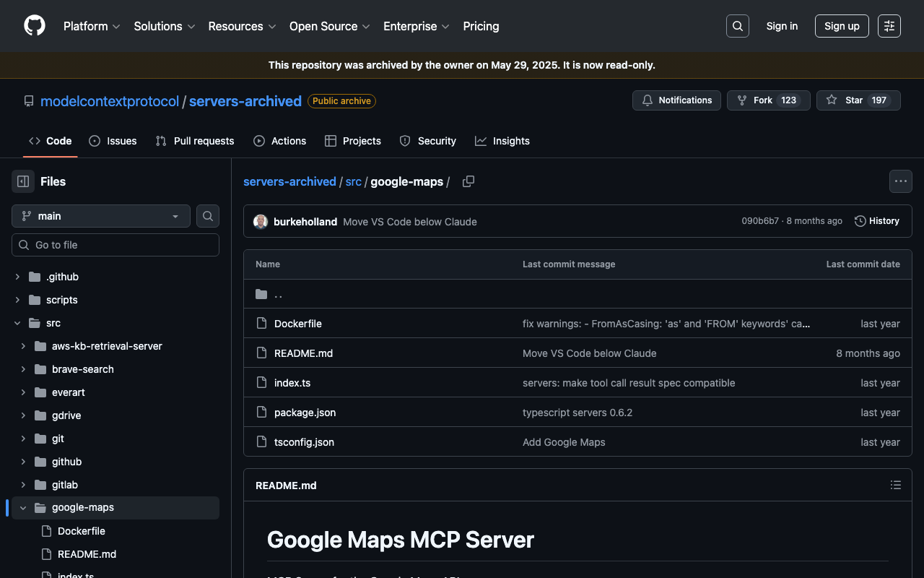Collapse the Files side panel icon
The height and width of the screenshot is (578, 924).
(x=23, y=181)
